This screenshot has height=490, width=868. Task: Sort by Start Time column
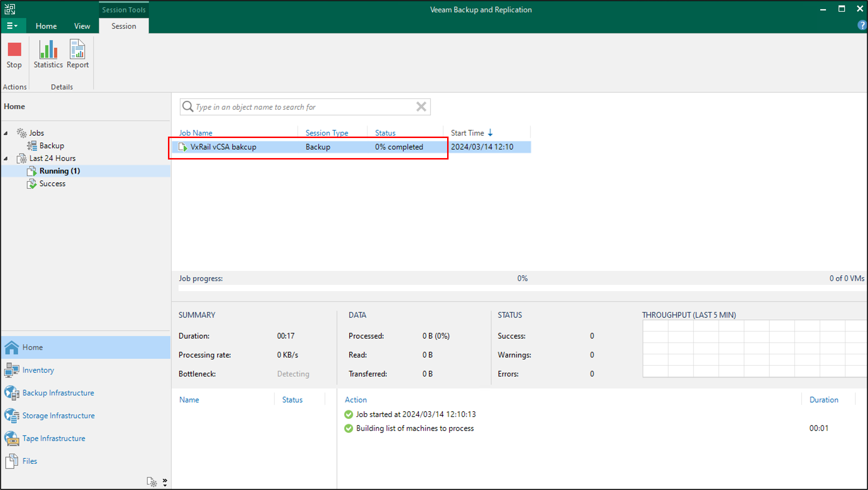click(471, 133)
